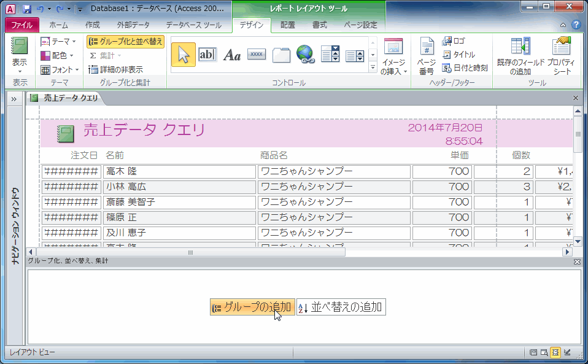The height and width of the screenshot is (364, 588).
Task: Click the Access application icon in title bar
Action: (x=10, y=9)
